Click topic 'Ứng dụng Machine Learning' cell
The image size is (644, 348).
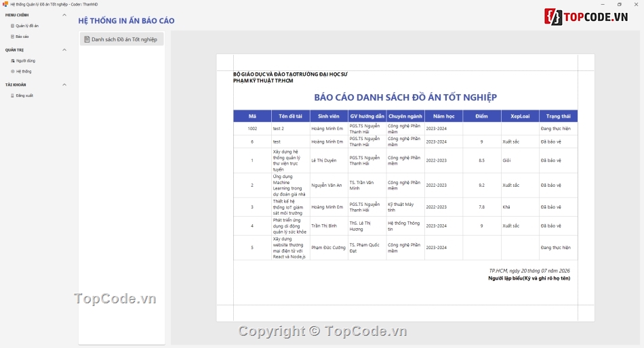290,186
